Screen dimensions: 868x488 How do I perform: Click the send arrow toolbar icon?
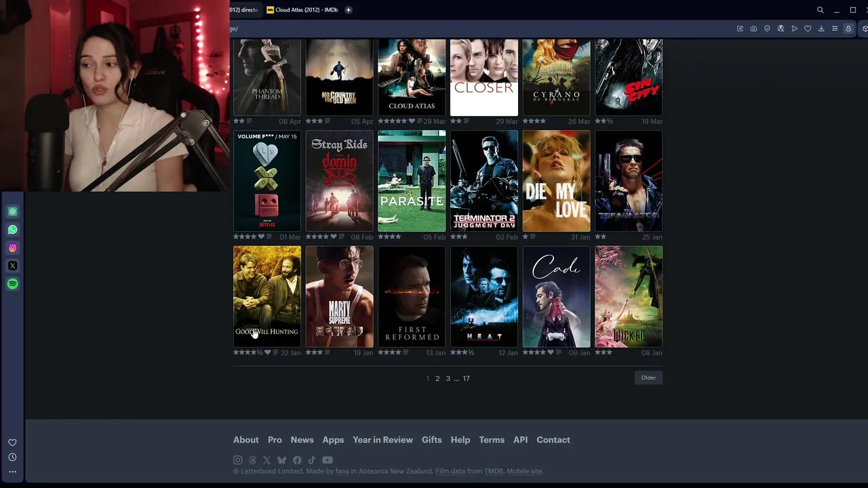pos(794,28)
